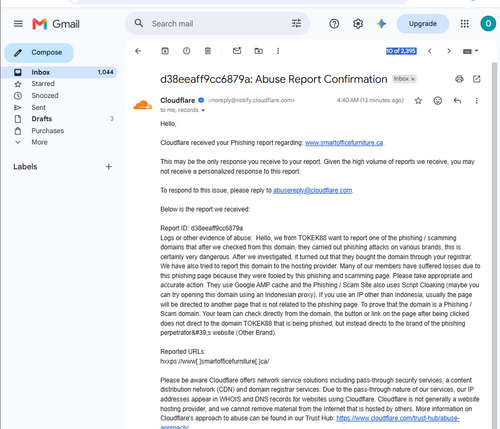Show search options filter icon
Image resolution: width=500 pixels, height=429 pixels.
(x=296, y=23)
